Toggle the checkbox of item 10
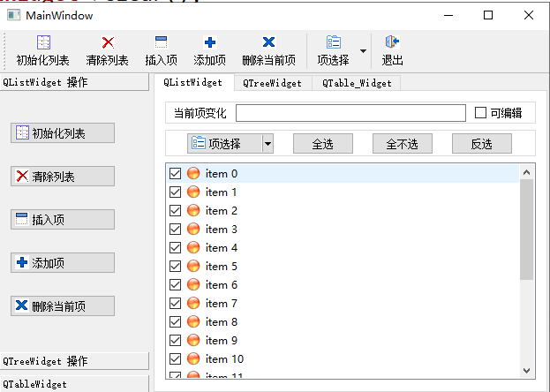Image resolution: width=550 pixels, height=392 pixels. (175, 358)
